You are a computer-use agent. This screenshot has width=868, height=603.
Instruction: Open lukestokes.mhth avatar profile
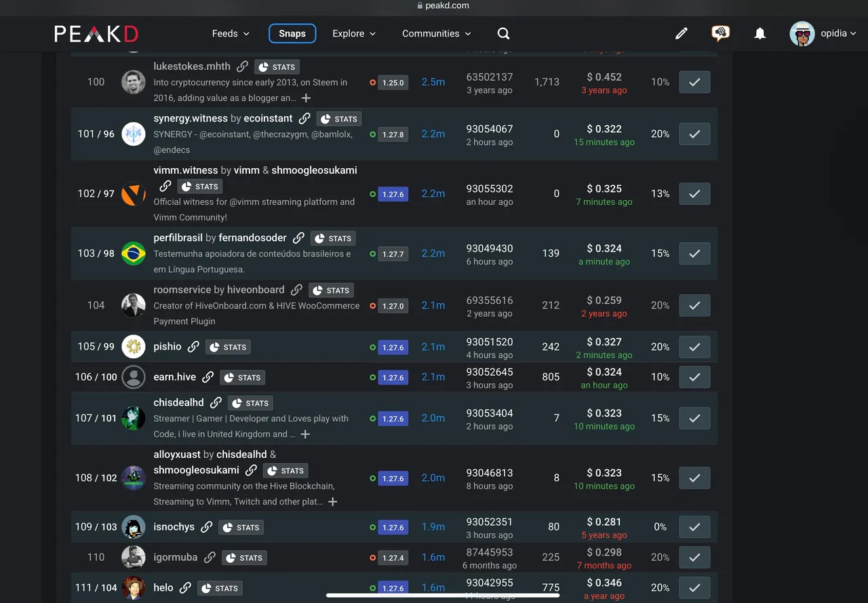(x=134, y=82)
